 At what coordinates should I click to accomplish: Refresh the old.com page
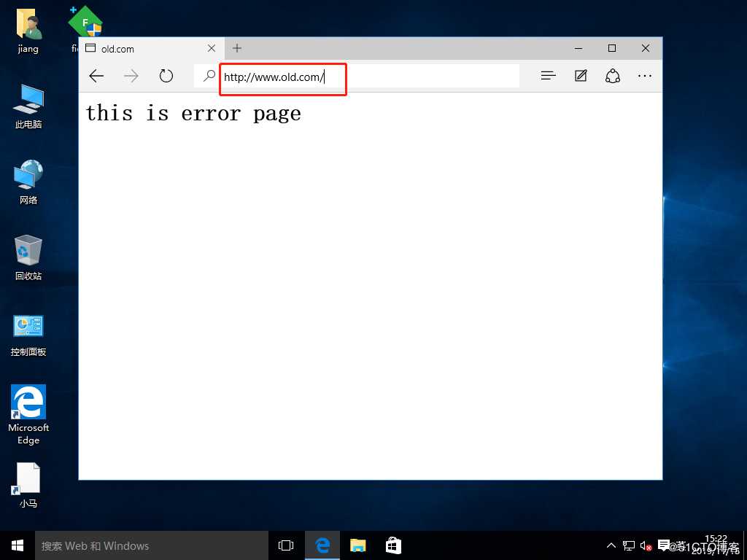click(x=166, y=76)
